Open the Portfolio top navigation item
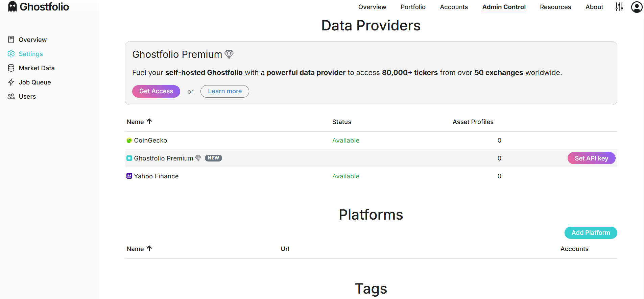644x299 pixels. pos(413,7)
